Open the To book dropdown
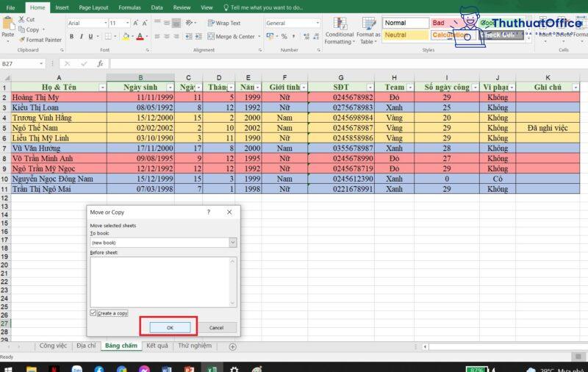This screenshot has height=372, width=588. (x=232, y=243)
